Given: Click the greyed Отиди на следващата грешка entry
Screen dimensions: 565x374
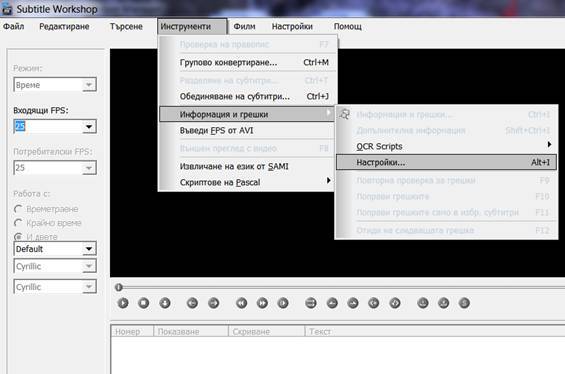Looking at the screenshot, I should pos(446,230).
